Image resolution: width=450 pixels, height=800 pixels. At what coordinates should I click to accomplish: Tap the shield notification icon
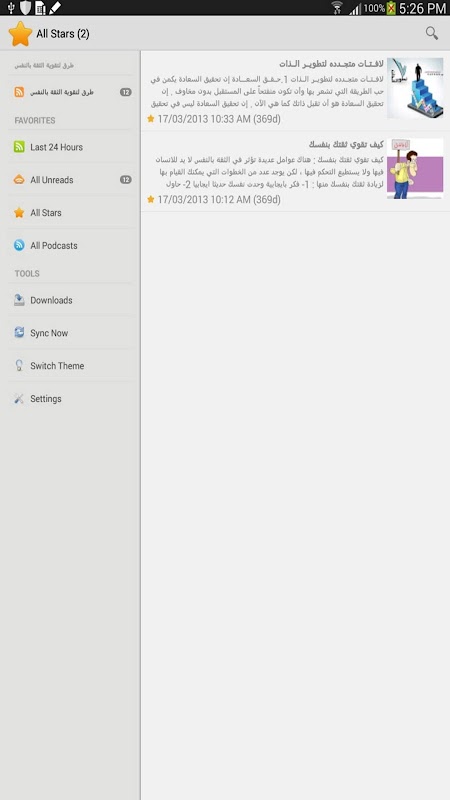pos(25,8)
